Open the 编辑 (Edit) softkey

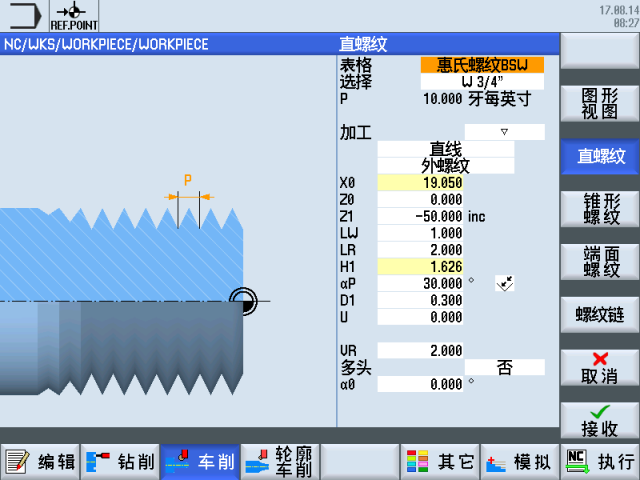click(x=40, y=462)
